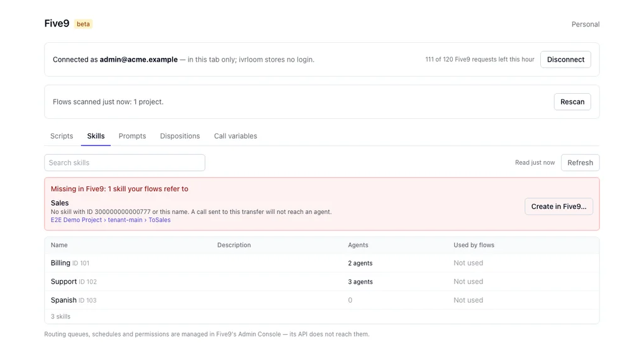The height and width of the screenshot is (358, 644).
Task: Click the 'Flows scanned just now' message
Action: (x=108, y=102)
